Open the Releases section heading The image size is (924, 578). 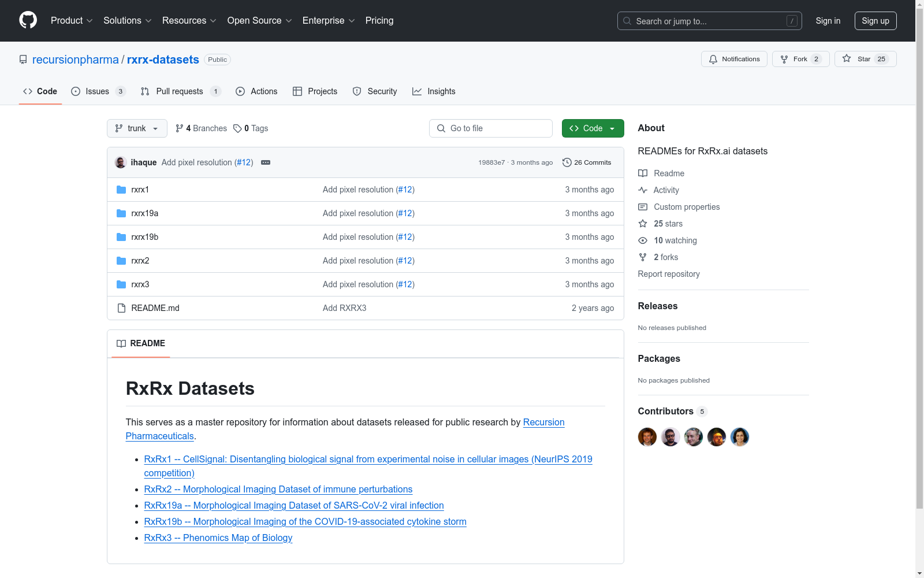point(658,306)
